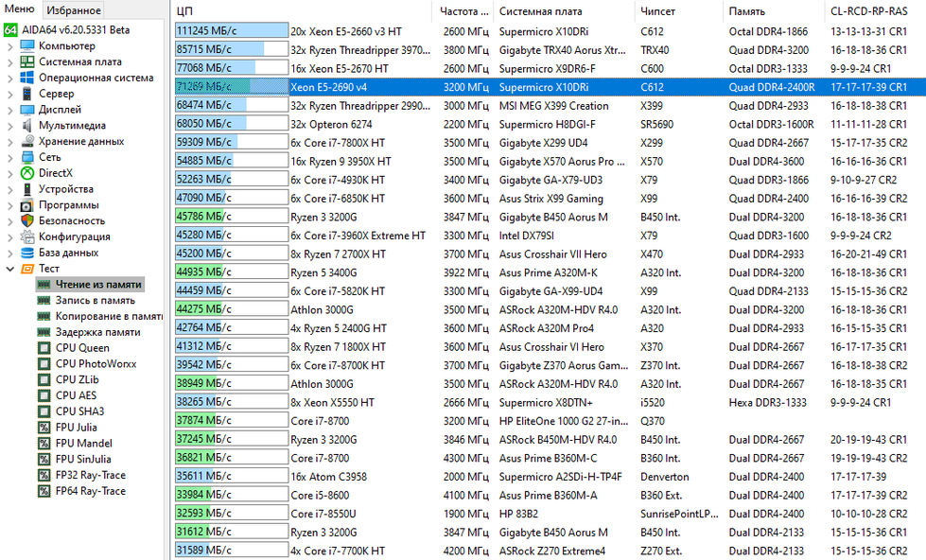Screen dimensions: 926x560
Task: Click the Сеть network icon
Action: 27,157
